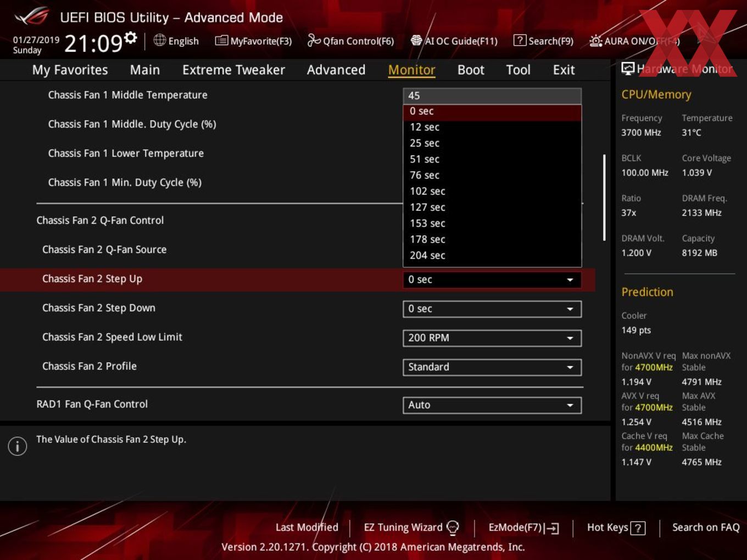This screenshot has height=560, width=747.
Task: Choose 0 sec in the dropdown list
Action: coord(492,111)
